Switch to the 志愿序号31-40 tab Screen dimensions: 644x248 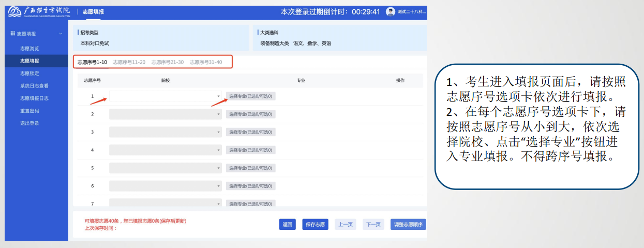(x=206, y=62)
